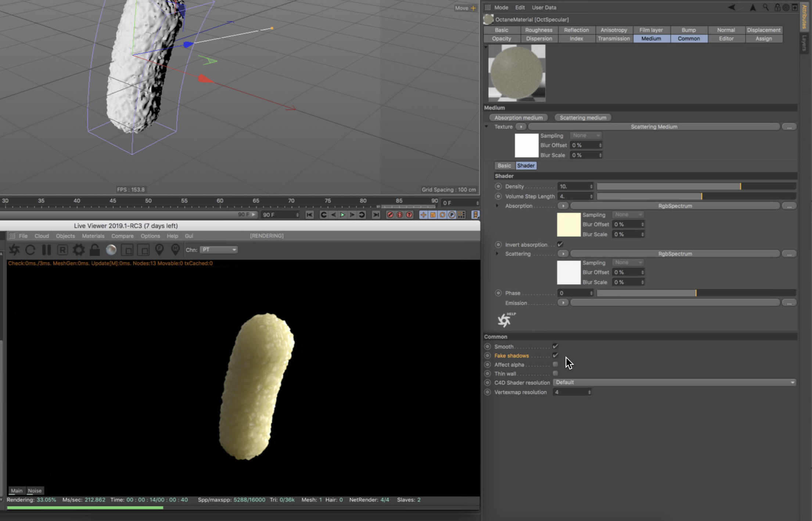812x521 pixels.
Task: Switch to the Transmission tab
Action: [614, 39]
